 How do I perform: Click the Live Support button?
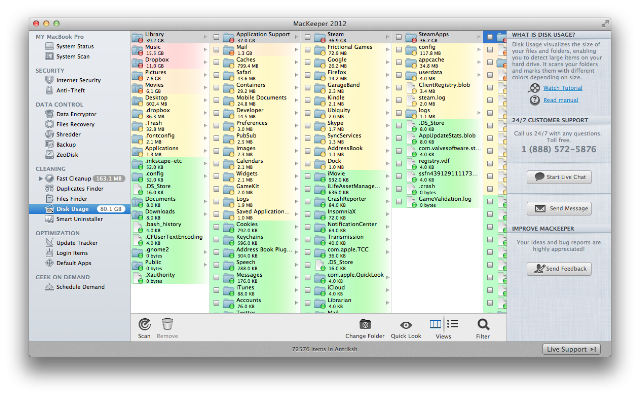(571, 349)
